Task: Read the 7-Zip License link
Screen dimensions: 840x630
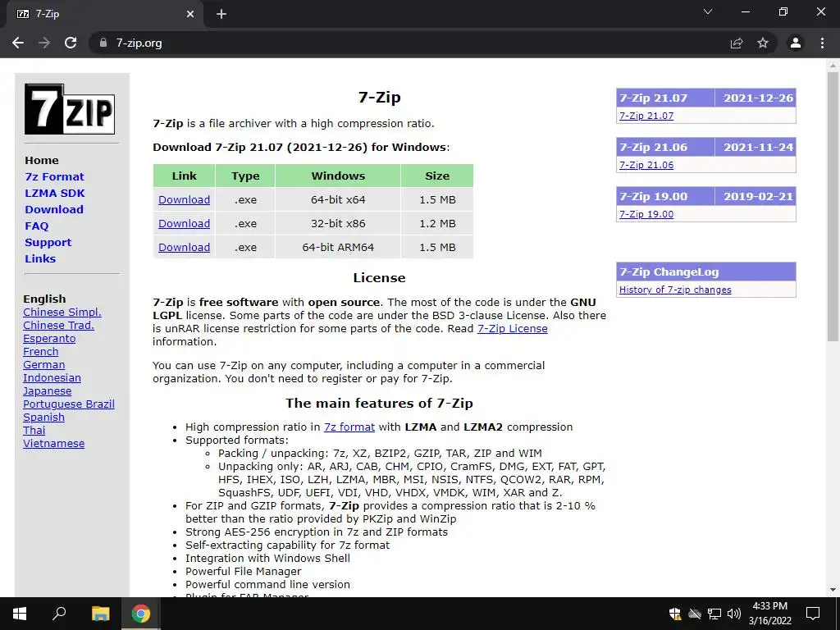Action: click(x=512, y=328)
